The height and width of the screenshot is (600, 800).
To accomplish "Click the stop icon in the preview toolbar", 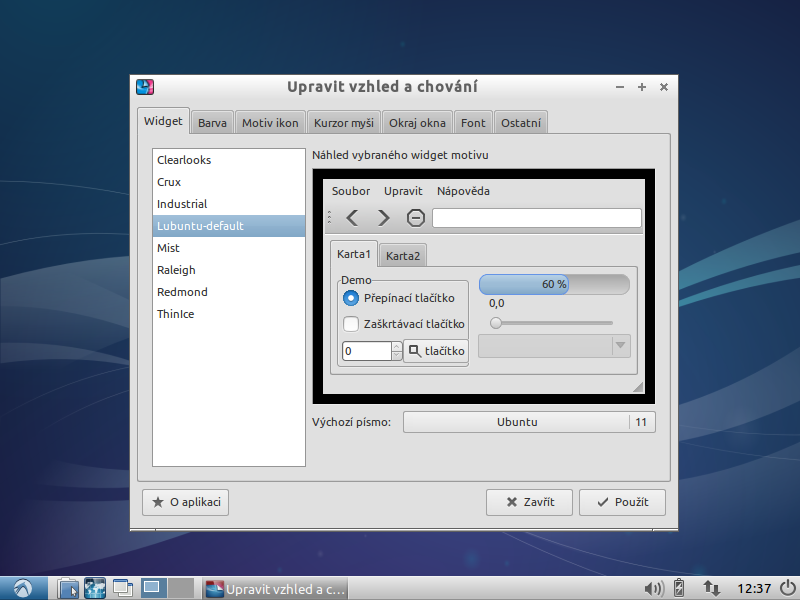I will 414,217.
